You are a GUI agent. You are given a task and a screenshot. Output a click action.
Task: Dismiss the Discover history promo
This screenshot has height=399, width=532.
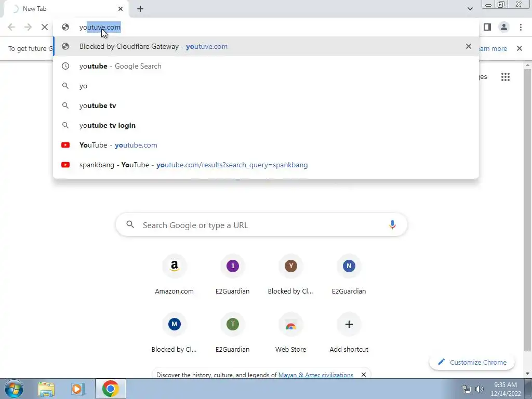363,375
